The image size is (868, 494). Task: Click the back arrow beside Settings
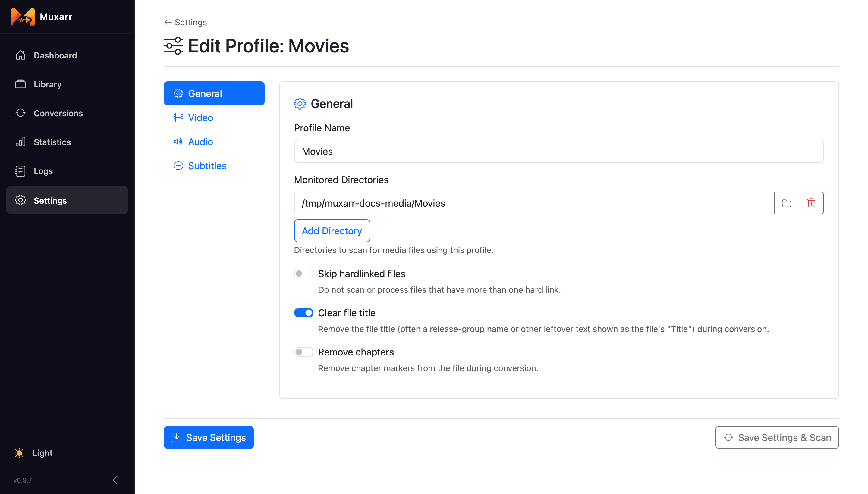pos(168,22)
